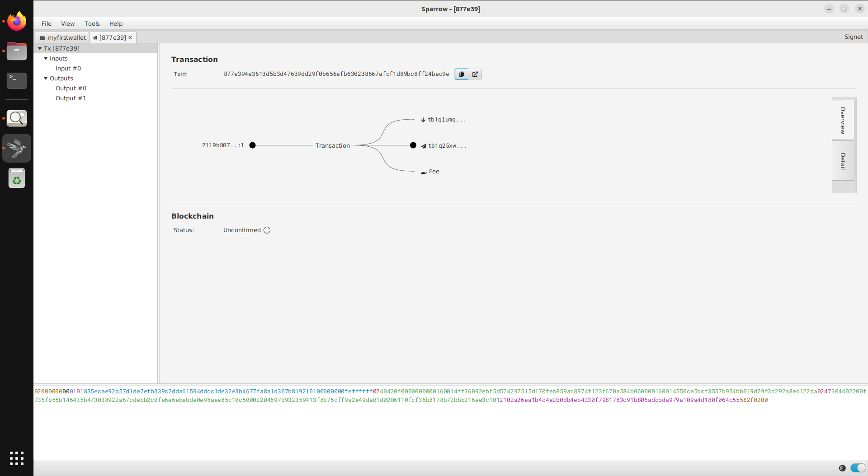Collapse the Outputs tree node
The width and height of the screenshot is (868, 476).
tap(46, 78)
